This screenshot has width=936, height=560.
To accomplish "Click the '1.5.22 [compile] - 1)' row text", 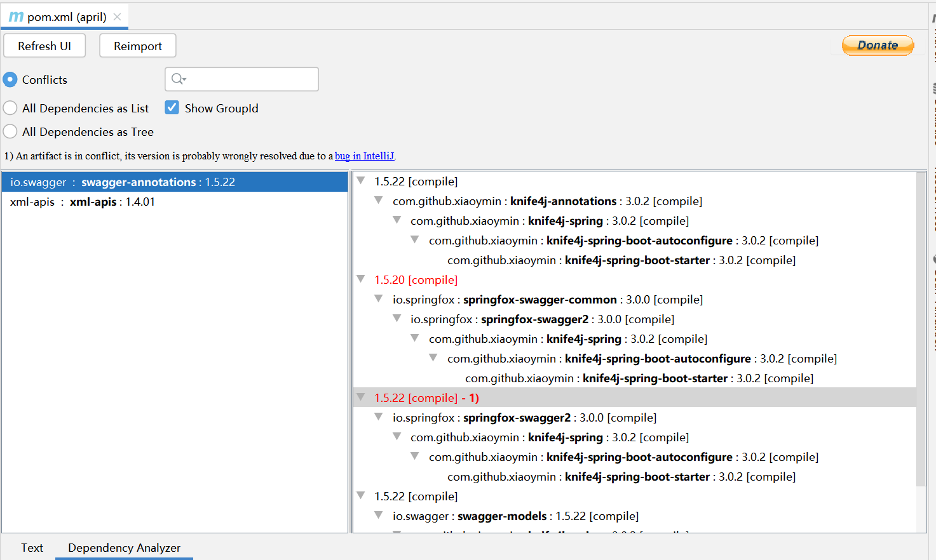I will point(426,398).
